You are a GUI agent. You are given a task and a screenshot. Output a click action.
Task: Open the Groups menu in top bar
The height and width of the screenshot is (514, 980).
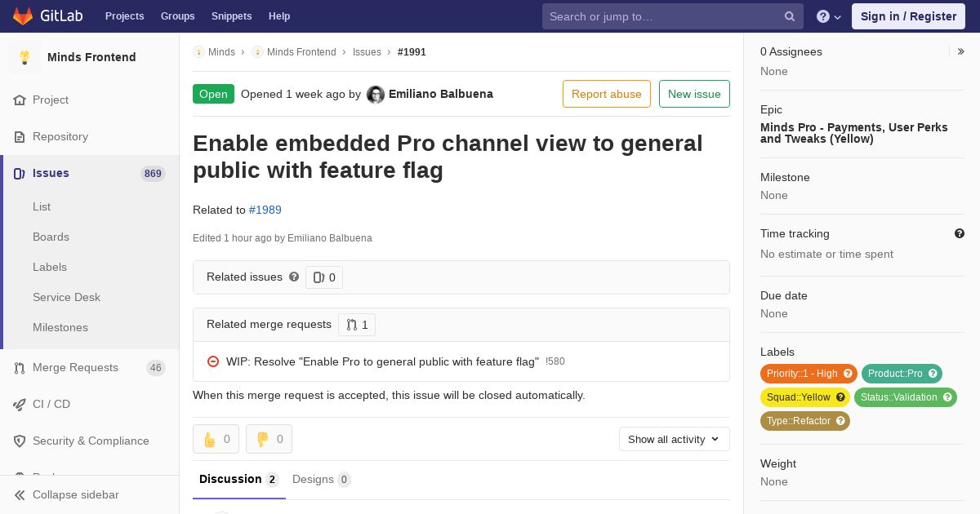coord(177,16)
